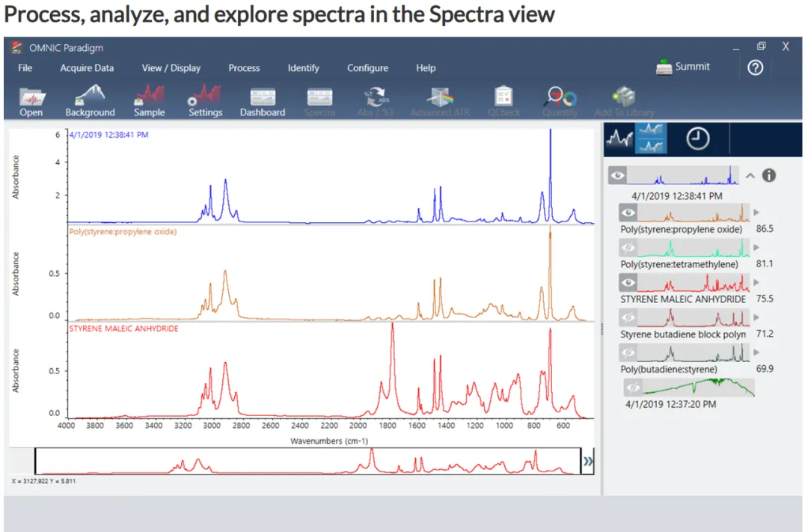Go to the Dashboard view
Screen dimensions: 808x532
point(263,97)
